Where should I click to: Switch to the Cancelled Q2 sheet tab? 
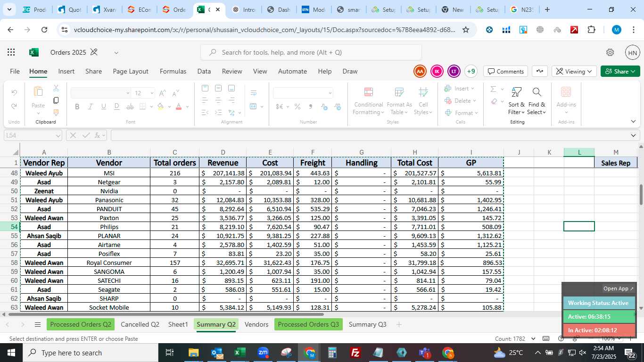tap(140, 324)
